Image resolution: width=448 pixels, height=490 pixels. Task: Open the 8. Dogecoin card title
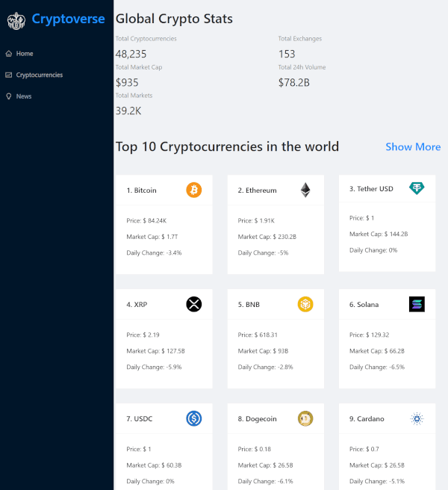257,419
